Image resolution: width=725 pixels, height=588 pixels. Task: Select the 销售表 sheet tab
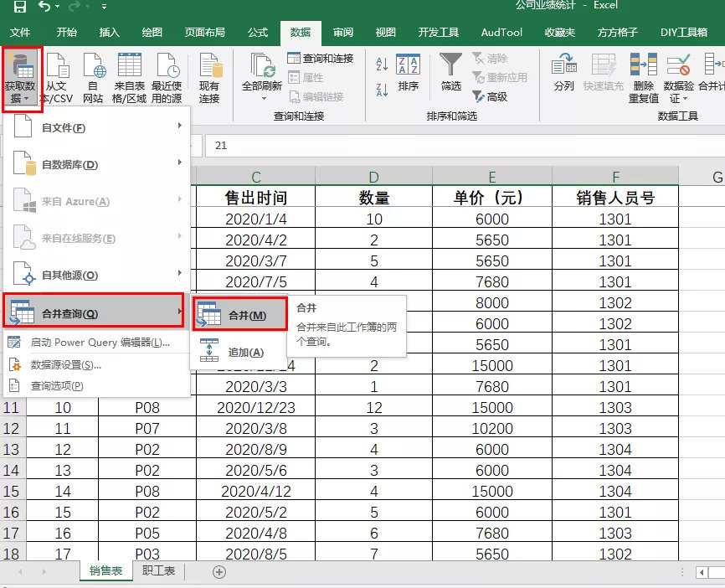pos(105,570)
